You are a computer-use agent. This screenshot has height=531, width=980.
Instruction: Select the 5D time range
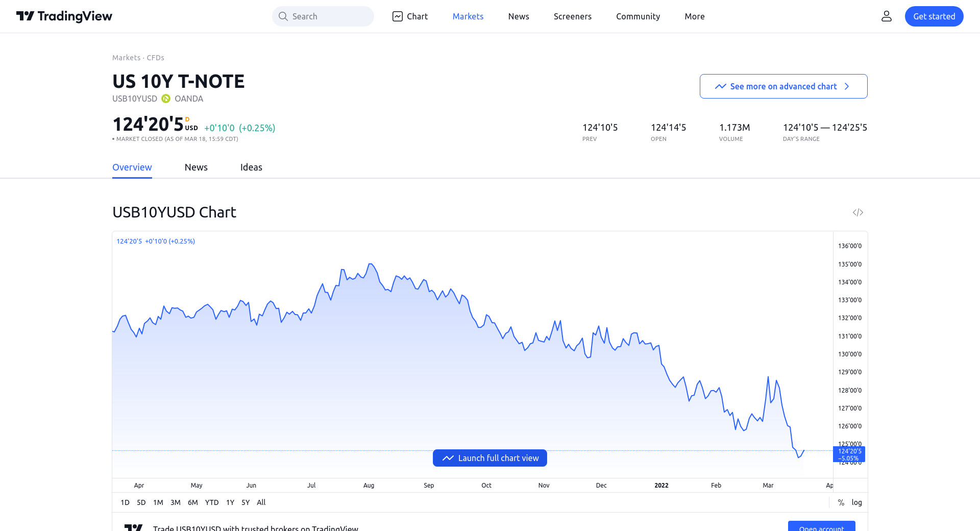click(x=141, y=502)
